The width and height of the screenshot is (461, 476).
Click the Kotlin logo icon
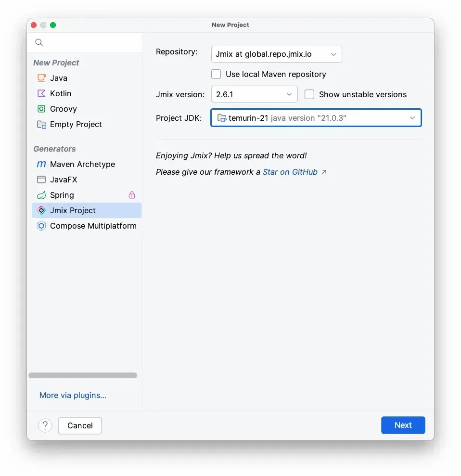[x=41, y=93]
